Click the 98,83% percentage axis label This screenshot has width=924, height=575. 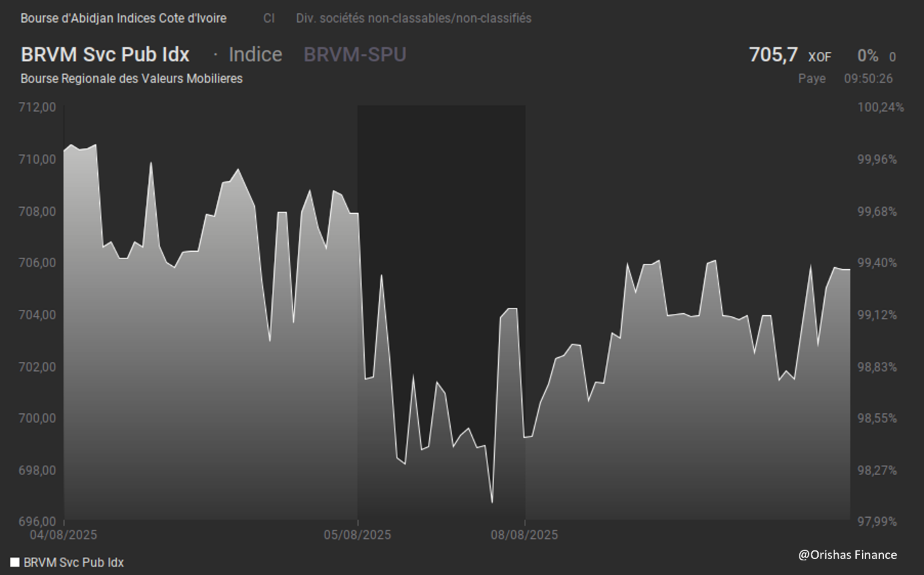coord(877,366)
